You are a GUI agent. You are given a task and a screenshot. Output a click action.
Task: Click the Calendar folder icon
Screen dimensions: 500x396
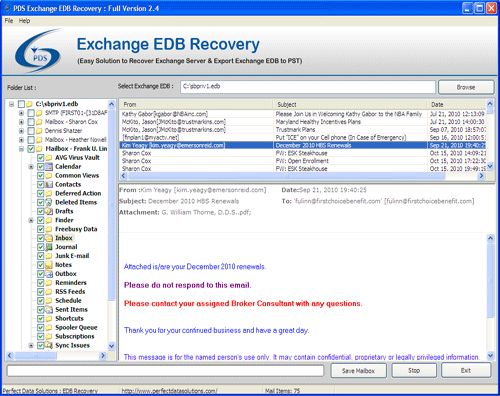(49, 166)
